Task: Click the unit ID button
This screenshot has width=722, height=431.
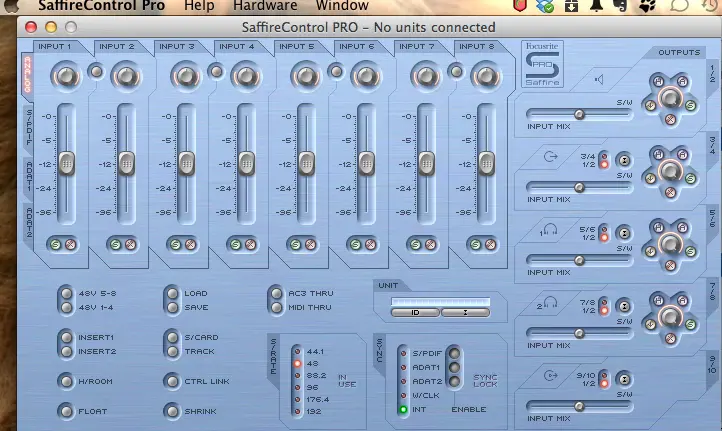Action: [415, 313]
